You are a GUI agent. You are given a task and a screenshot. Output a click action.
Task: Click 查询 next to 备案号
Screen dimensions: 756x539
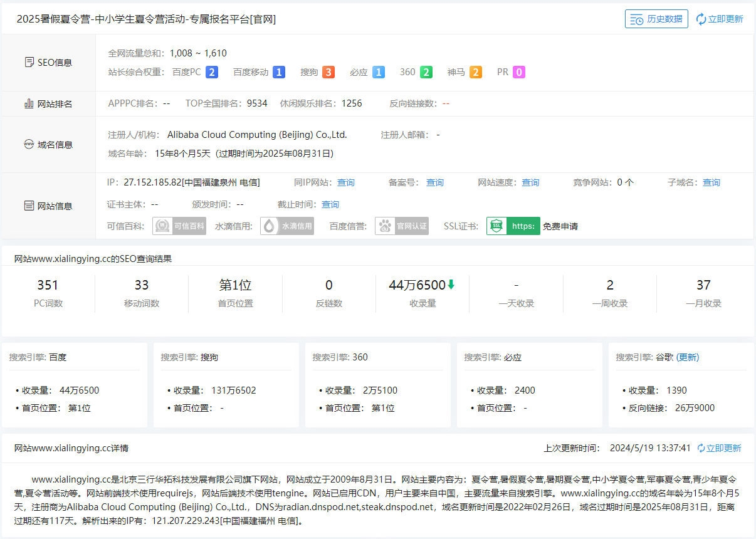click(435, 182)
